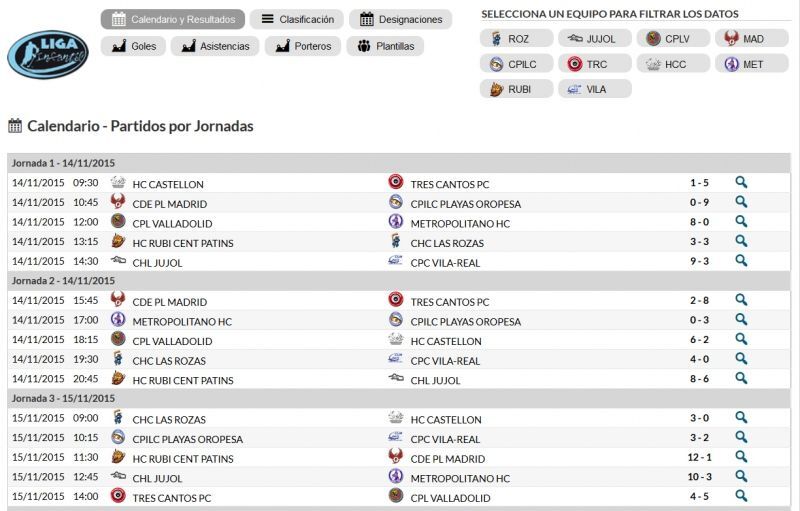
Task: Open match details for HC Castellon vs Tres Cantos
Action: click(741, 183)
